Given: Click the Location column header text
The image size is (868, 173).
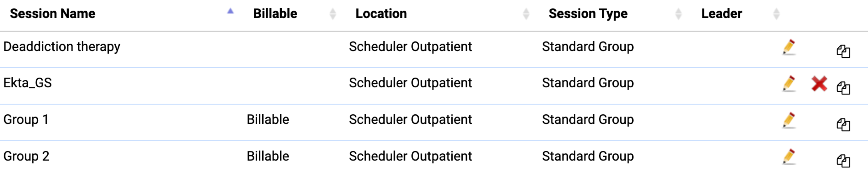Looking at the screenshot, I should 381,14.
